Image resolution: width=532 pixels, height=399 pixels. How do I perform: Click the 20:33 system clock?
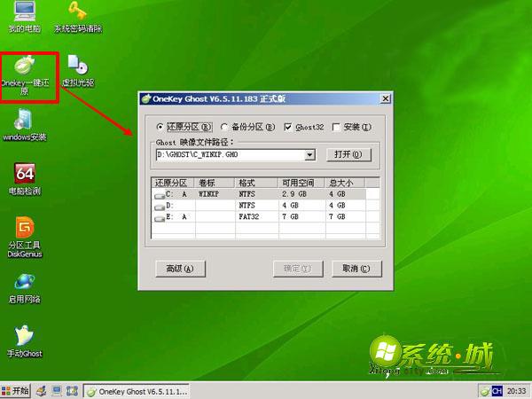click(516, 391)
